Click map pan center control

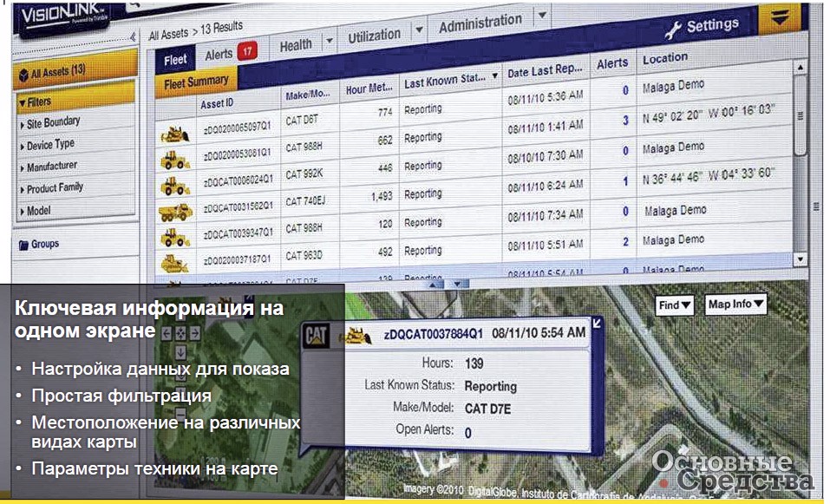click(x=181, y=333)
